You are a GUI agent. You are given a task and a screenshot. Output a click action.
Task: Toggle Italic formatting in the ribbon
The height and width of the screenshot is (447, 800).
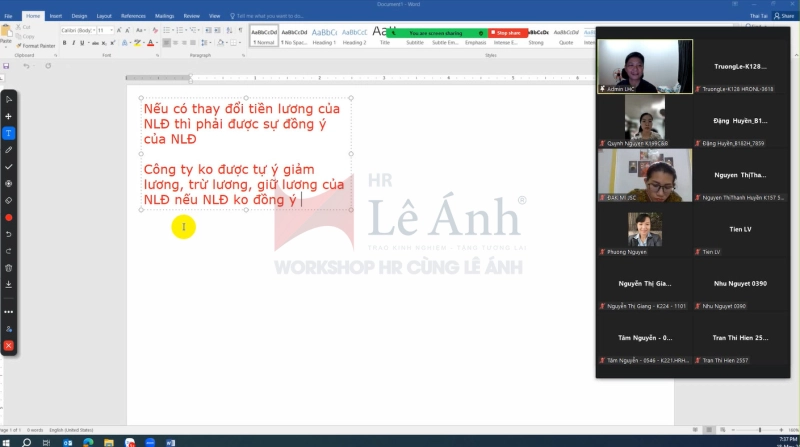pos(75,43)
